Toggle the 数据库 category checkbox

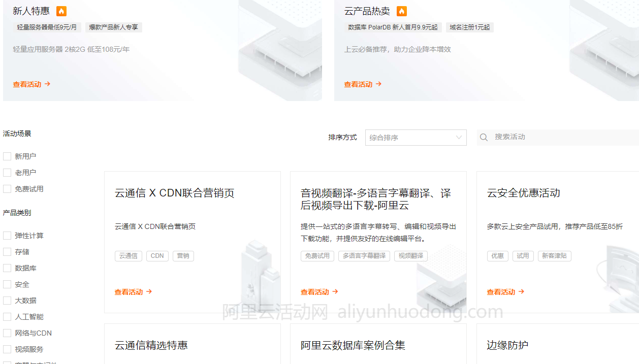(7, 268)
